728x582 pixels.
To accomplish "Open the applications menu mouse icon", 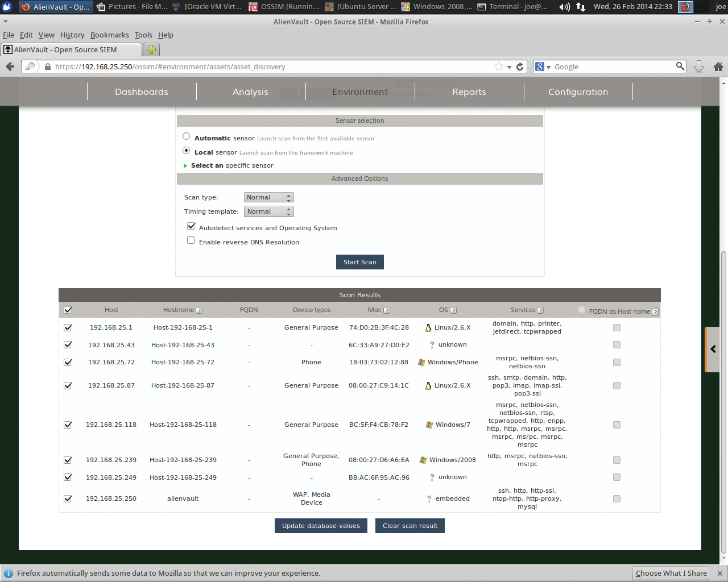I will pyautogui.click(x=7, y=7).
